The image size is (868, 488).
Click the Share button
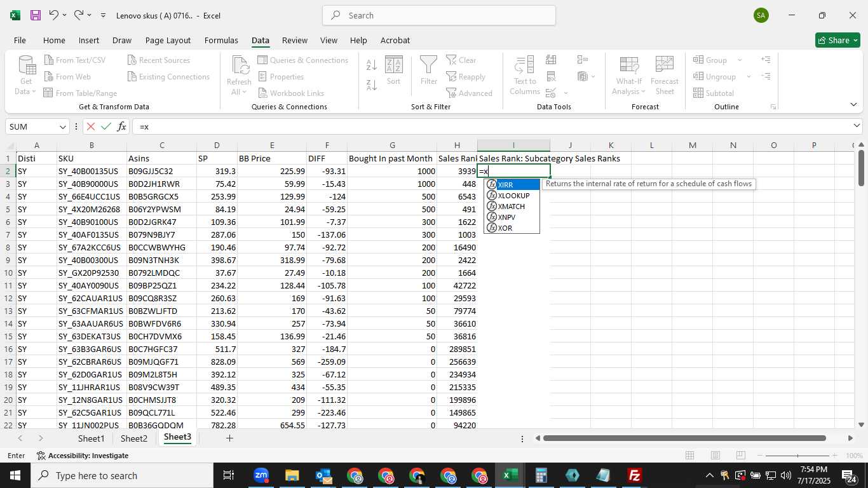[837, 40]
